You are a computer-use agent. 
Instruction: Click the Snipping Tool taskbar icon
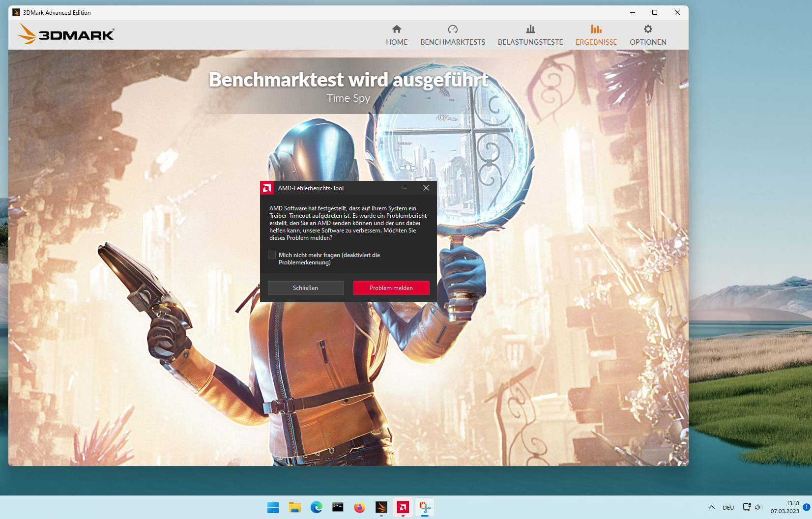(x=425, y=507)
